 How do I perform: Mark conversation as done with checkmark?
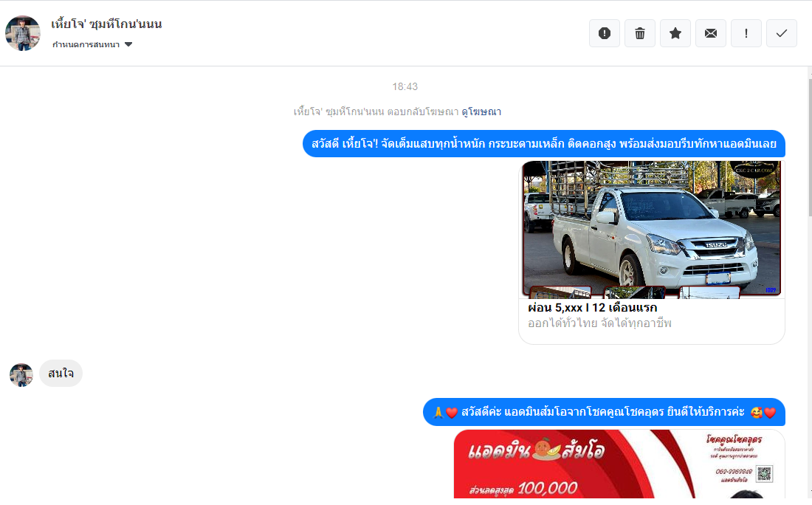782,34
